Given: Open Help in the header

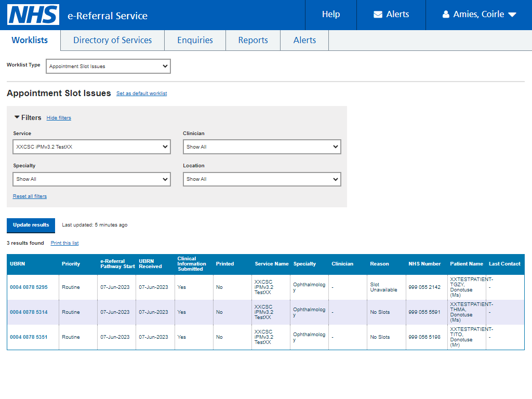Looking at the screenshot, I should pyautogui.click(x=331, y=14).
